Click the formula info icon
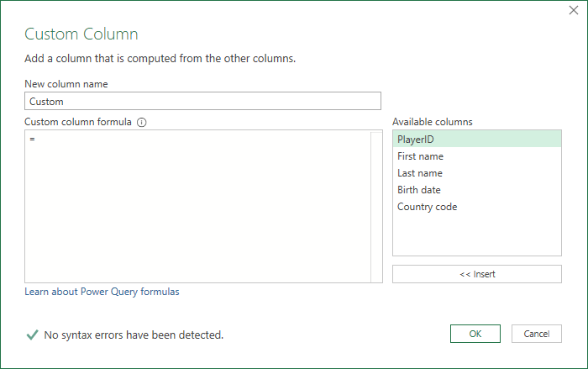 [141, 123]
